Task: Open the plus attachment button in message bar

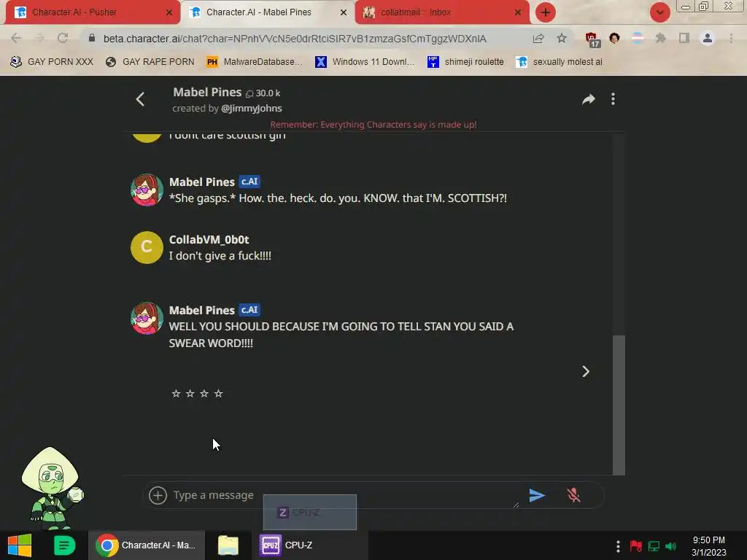Action: [x=158, y=495]
